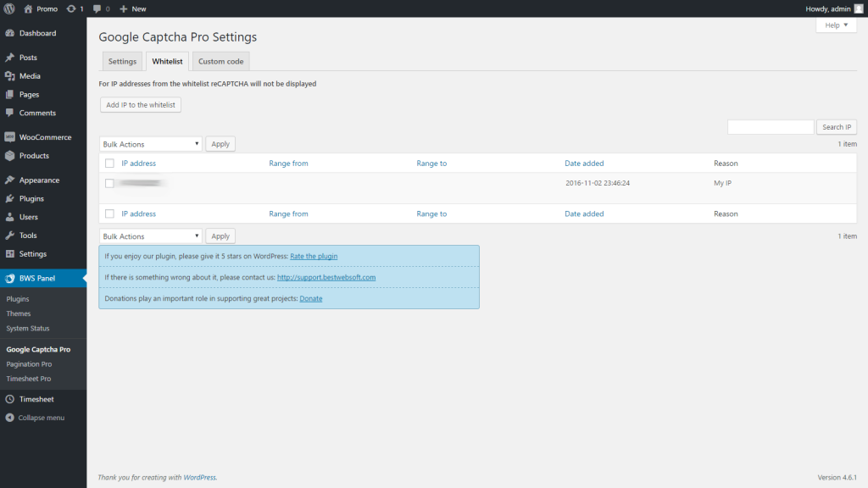Click the BWS Panel icon

(x=10, y=278)
